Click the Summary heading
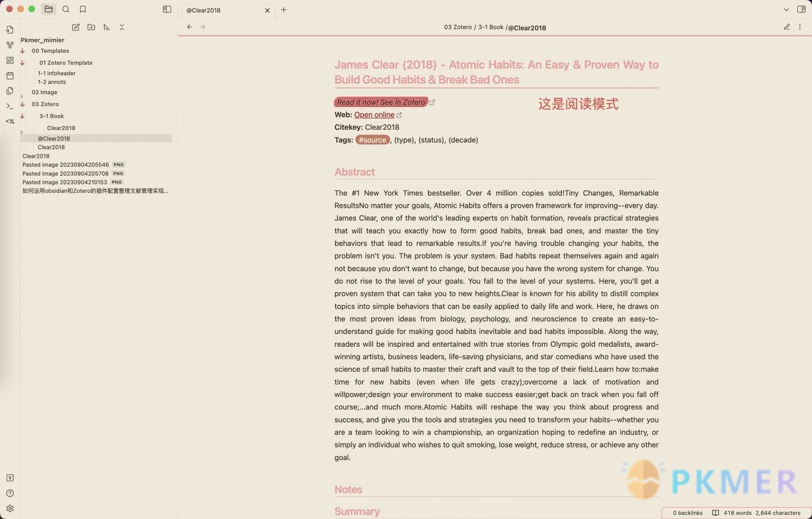 (357, 511)
